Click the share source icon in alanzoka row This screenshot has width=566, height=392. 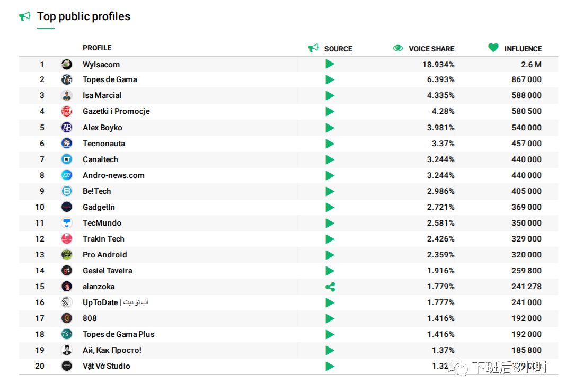point(330,287)
